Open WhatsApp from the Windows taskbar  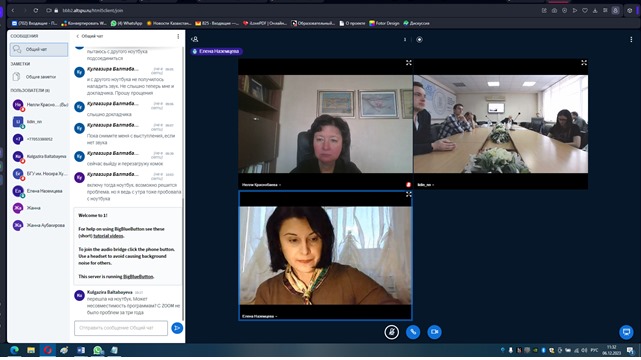pyautogui.click(x=97, y=350)
